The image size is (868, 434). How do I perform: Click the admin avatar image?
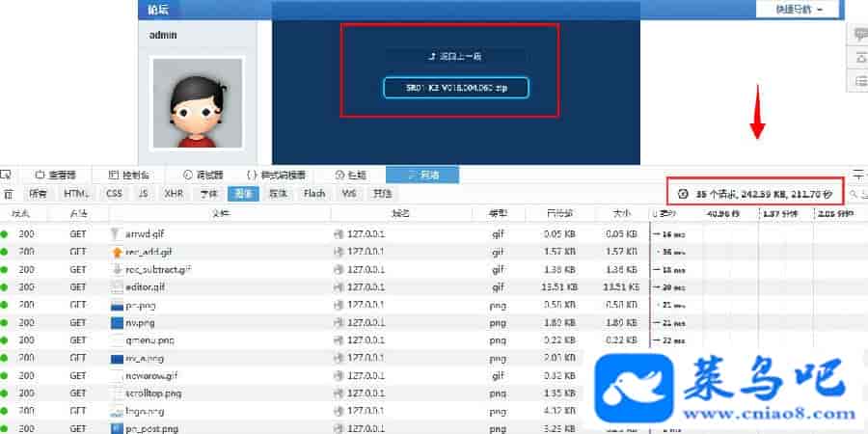pos(198,103)
